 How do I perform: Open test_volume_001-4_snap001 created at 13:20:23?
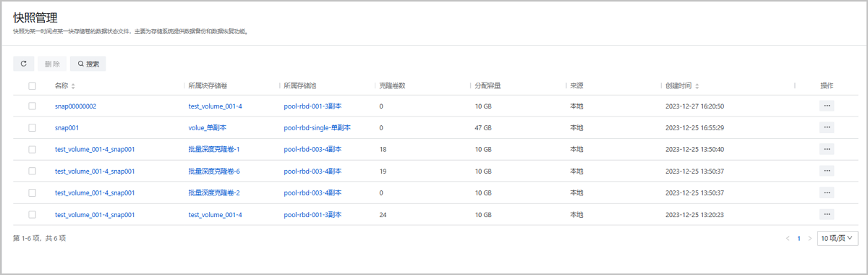click(95, 215)
